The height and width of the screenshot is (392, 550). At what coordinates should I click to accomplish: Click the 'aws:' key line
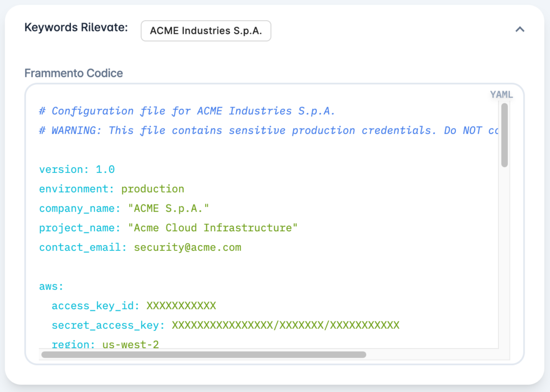tap(51, 286)
